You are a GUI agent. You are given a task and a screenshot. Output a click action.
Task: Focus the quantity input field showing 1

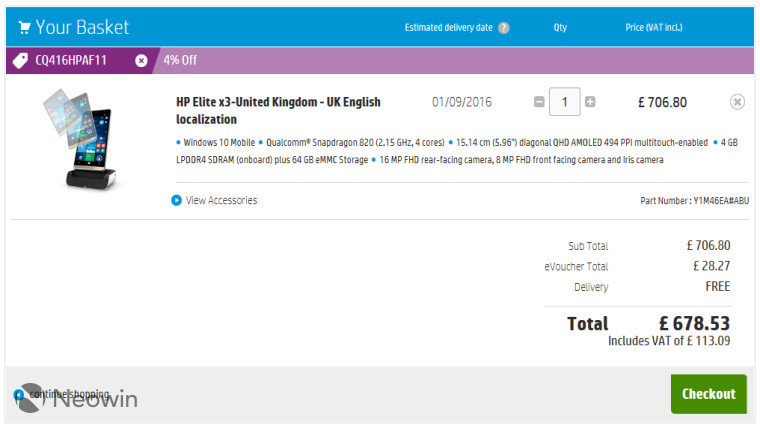565,102
